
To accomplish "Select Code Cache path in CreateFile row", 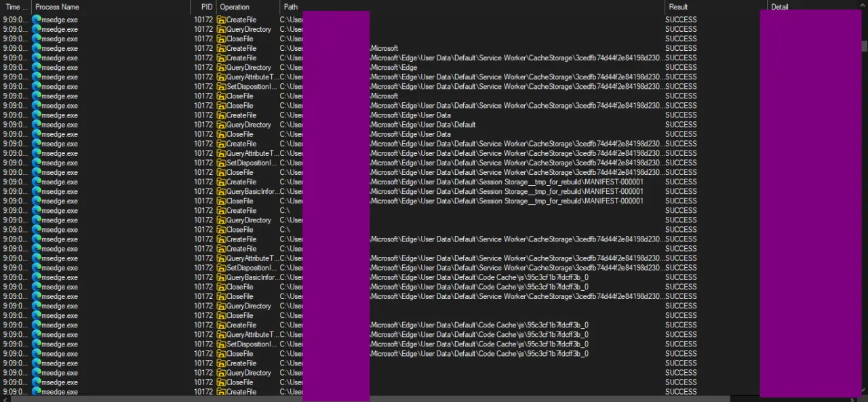I will (479, 325).
